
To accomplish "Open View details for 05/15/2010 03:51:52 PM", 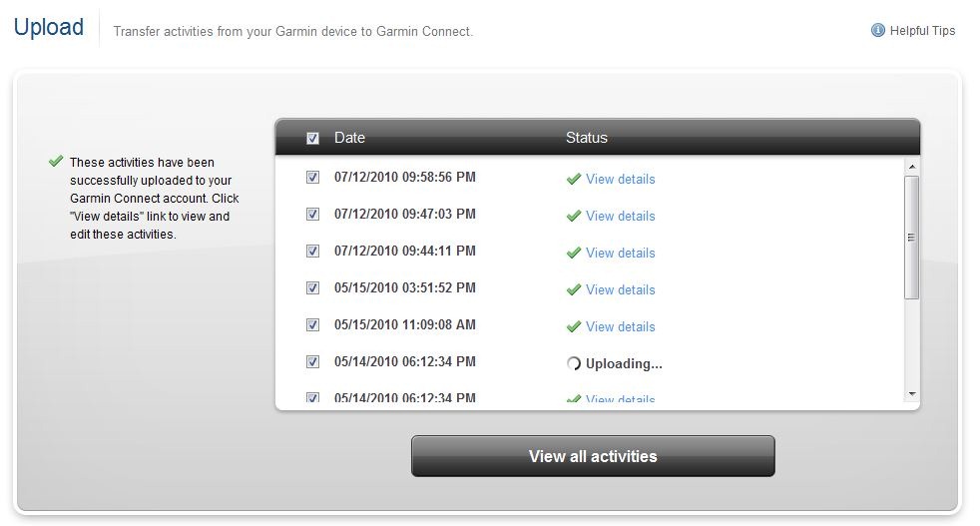I will [620, 289].
